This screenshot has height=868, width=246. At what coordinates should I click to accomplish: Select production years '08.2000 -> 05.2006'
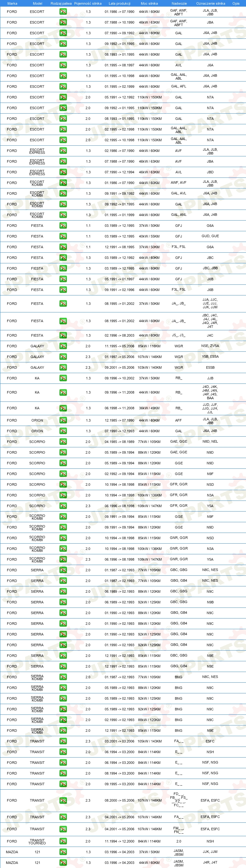(119, 800)
